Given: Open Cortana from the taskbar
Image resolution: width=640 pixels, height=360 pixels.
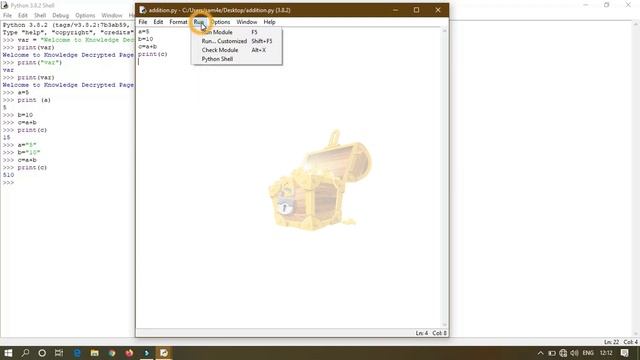Looking at the screenshot, I should (x=42, y=353).
